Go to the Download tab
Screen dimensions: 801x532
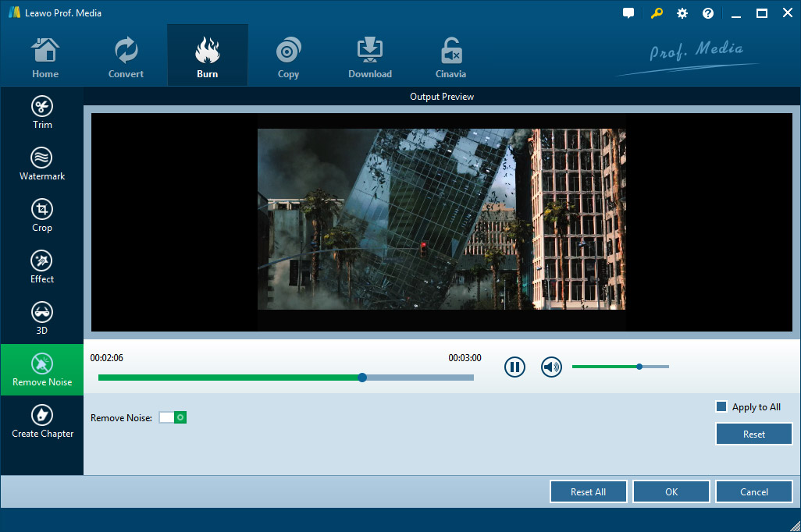click(370, 56)
